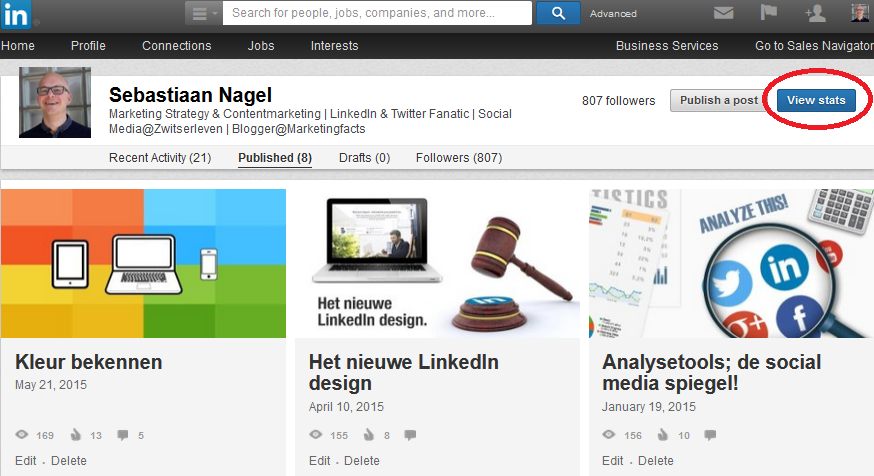Viewport: 874px width, 476px height.
Task: Click the search input field
Action: click(377, 13)
